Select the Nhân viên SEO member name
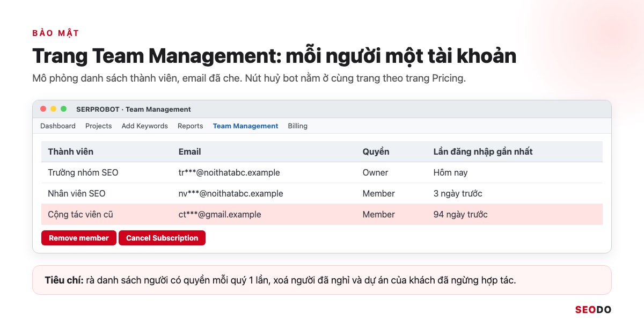644x327 pixels. pyautogui.click(x=77, y=193)
